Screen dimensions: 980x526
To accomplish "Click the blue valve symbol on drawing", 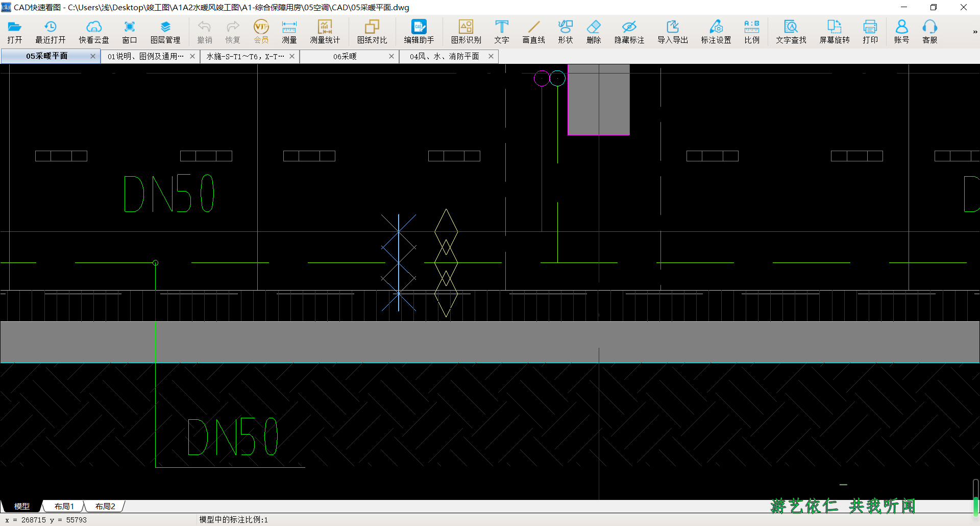I will point(399,262).
